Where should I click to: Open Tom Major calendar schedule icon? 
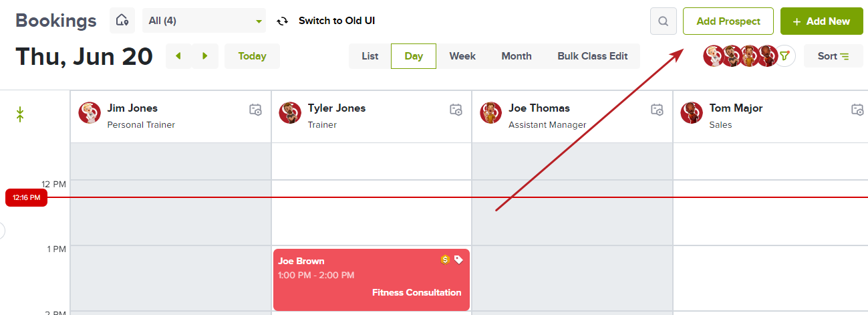pos(857,109)
